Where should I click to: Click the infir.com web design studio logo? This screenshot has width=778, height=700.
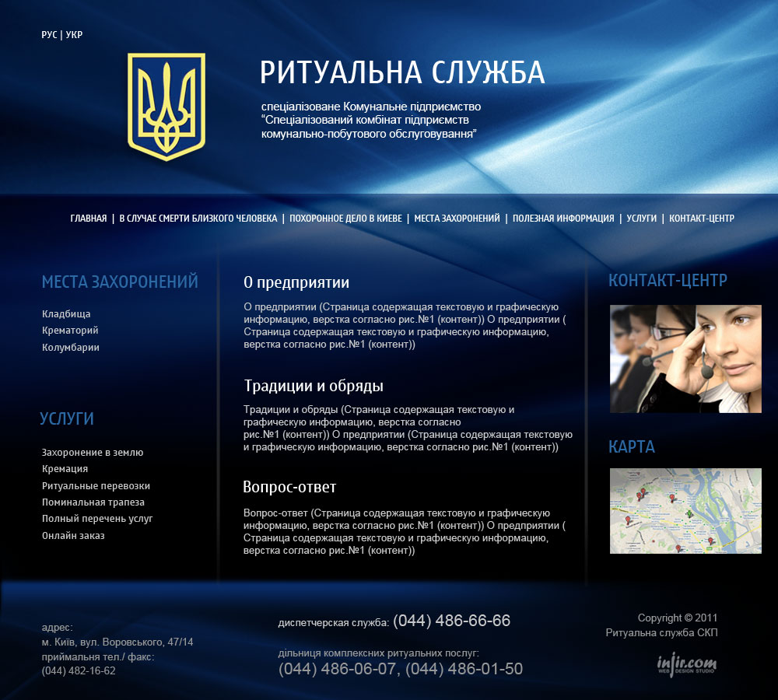[x=687, y=665]
